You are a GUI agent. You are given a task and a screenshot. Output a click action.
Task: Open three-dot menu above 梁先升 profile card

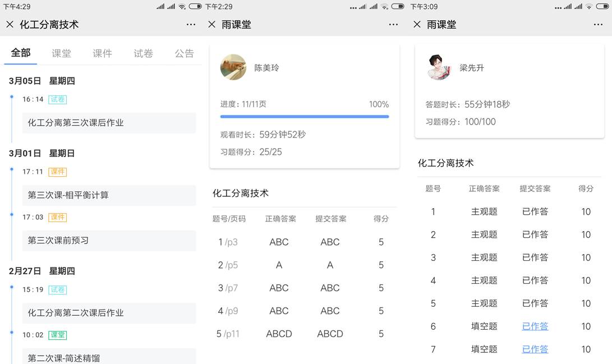pyautogui.click(x=598, y=25)
